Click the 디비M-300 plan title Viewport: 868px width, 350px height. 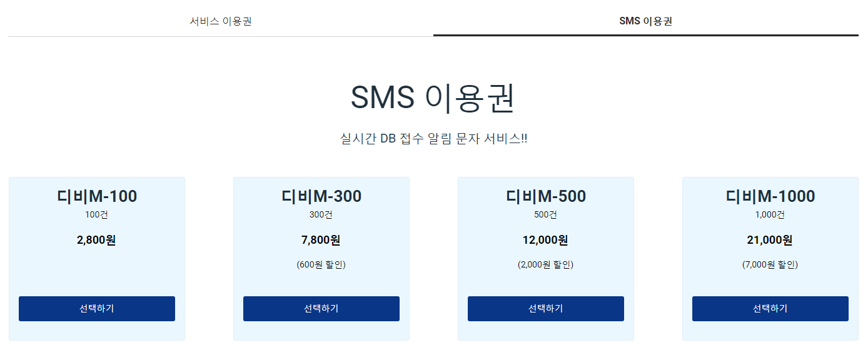[x=321, y=196]
